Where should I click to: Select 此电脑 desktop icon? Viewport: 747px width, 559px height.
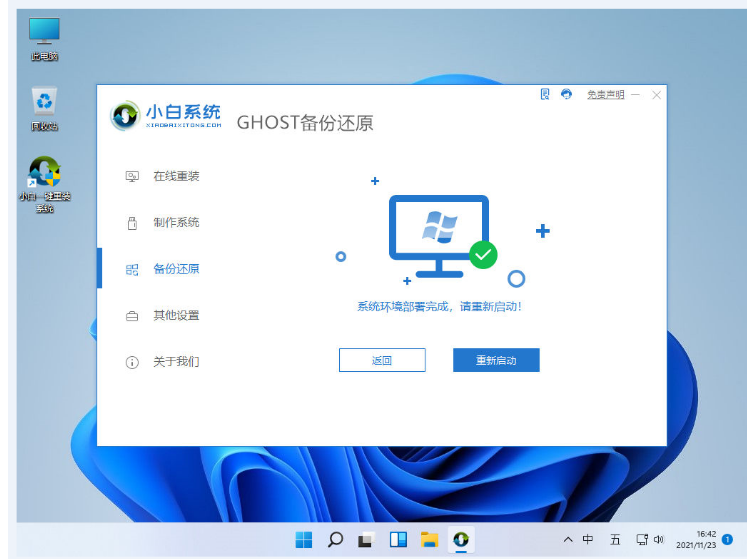click(44, 40)
